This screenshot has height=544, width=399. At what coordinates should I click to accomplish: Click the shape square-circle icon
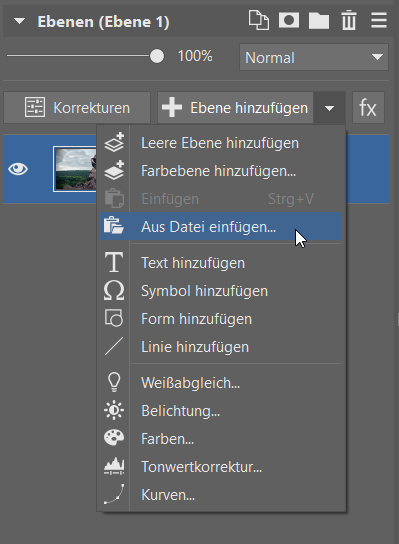tap(114, 318)
